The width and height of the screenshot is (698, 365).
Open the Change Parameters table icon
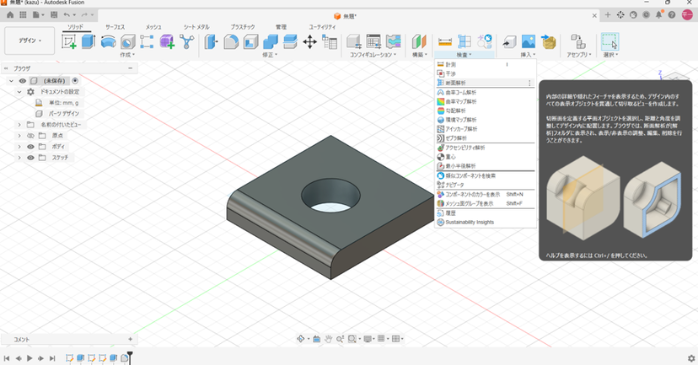329,42
